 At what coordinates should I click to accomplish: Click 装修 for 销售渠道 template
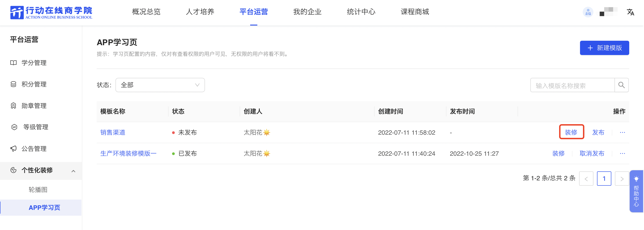[x=571, y=132]
